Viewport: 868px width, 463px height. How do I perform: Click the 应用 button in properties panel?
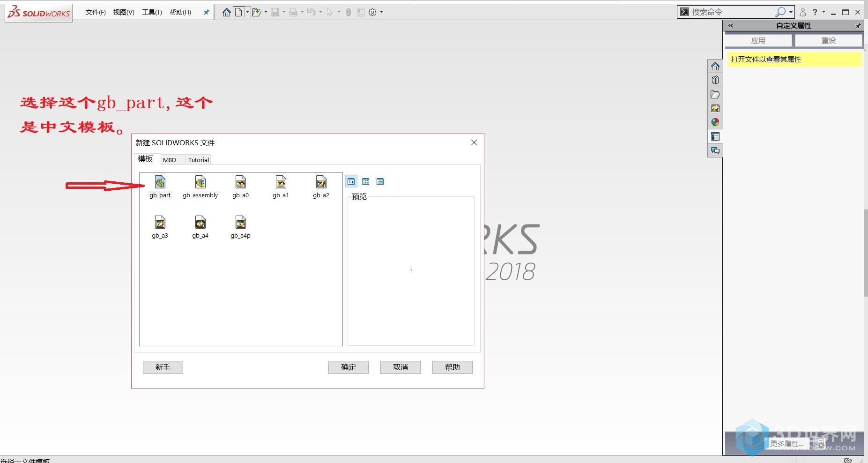758,41
